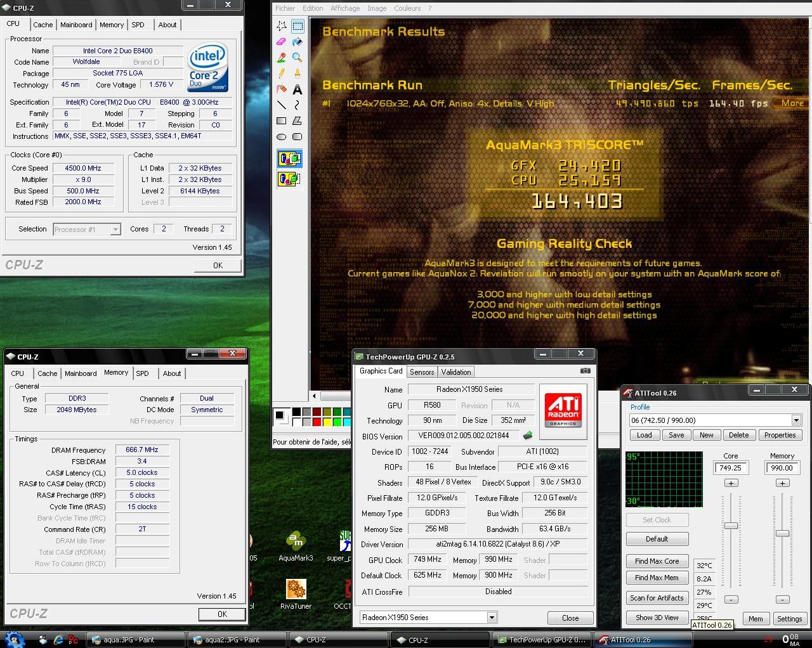The width and height of the screenshot is (812, 648).
Task: Choose the Fill With Color bucket tool
Action: coord(297,42)
